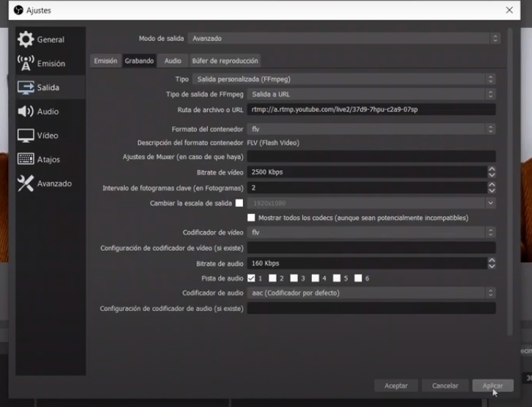Open Atajos keyboard icon section
The width and height of the screenshot is (532, 407).
[26, 159]
